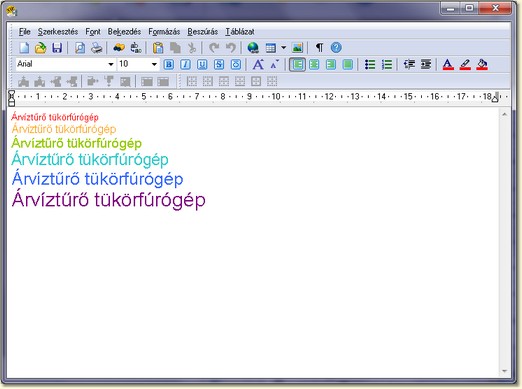
Task: Insert a picture
Action: 297,48
